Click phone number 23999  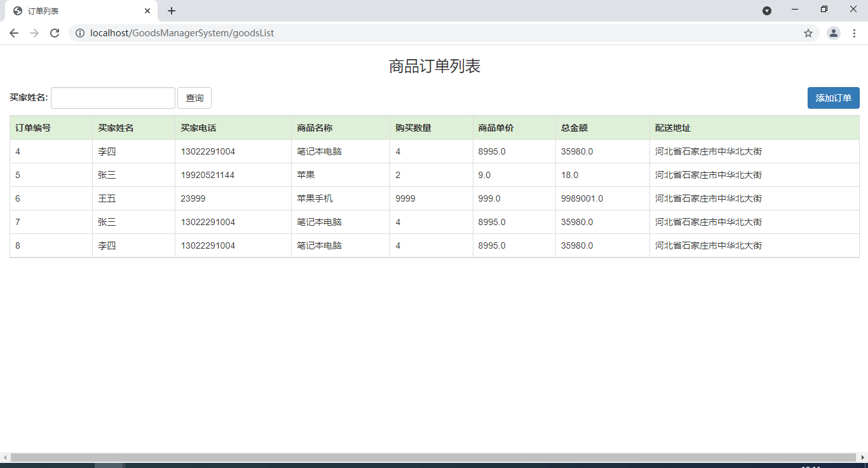193,198
